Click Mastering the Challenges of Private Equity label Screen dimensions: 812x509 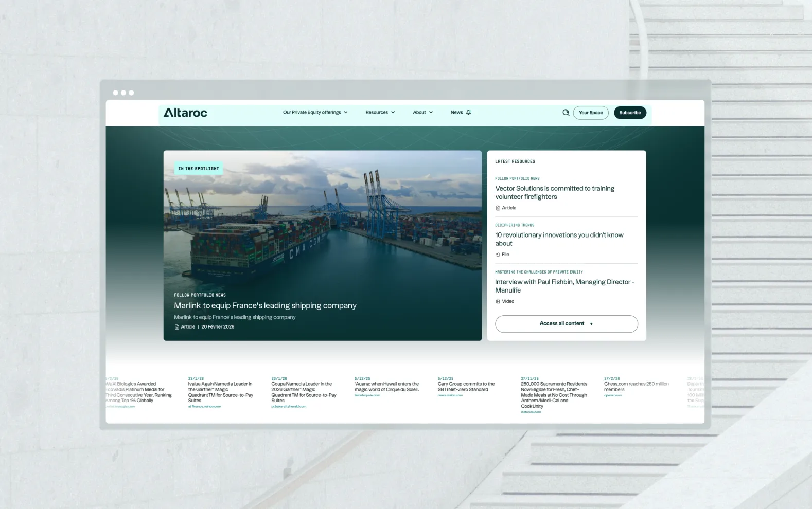point(539,272)
